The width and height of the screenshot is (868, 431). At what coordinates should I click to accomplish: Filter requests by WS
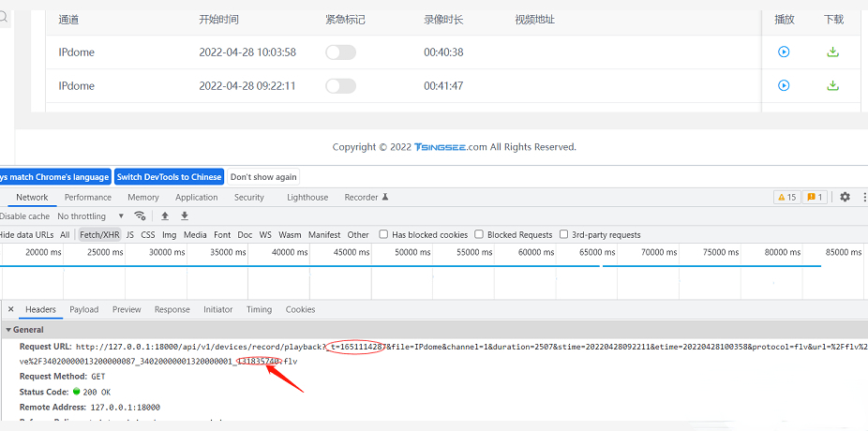click(x=265, y=235)
